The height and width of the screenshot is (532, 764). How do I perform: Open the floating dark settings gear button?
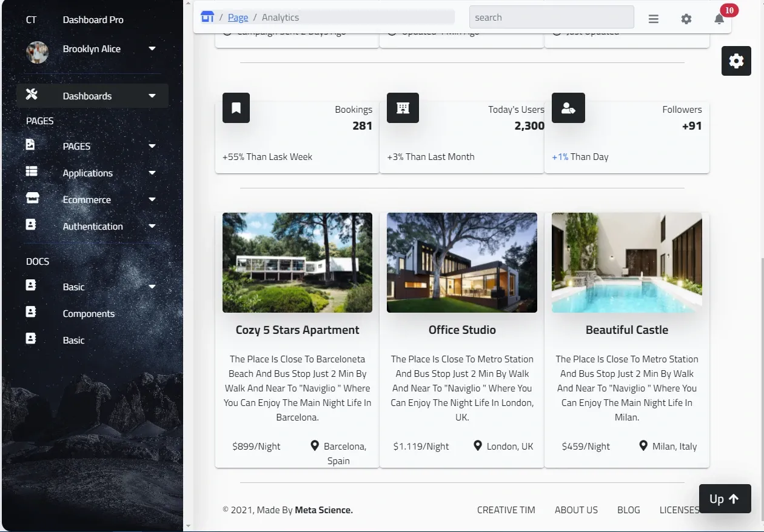[x=736, y=61]
